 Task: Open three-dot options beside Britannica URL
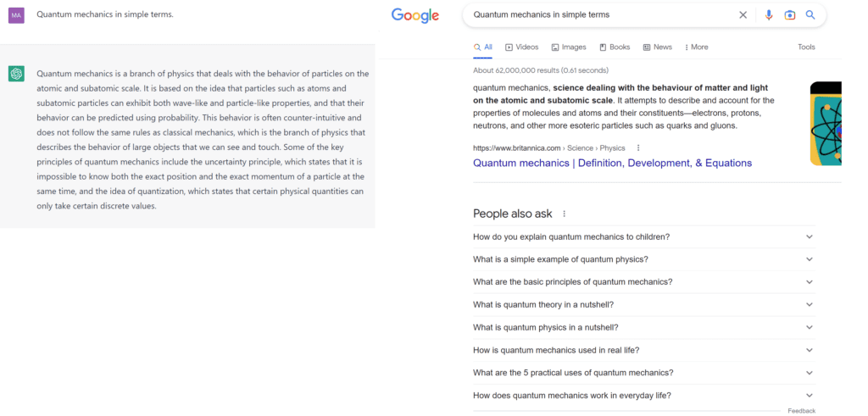click(638, 148)
